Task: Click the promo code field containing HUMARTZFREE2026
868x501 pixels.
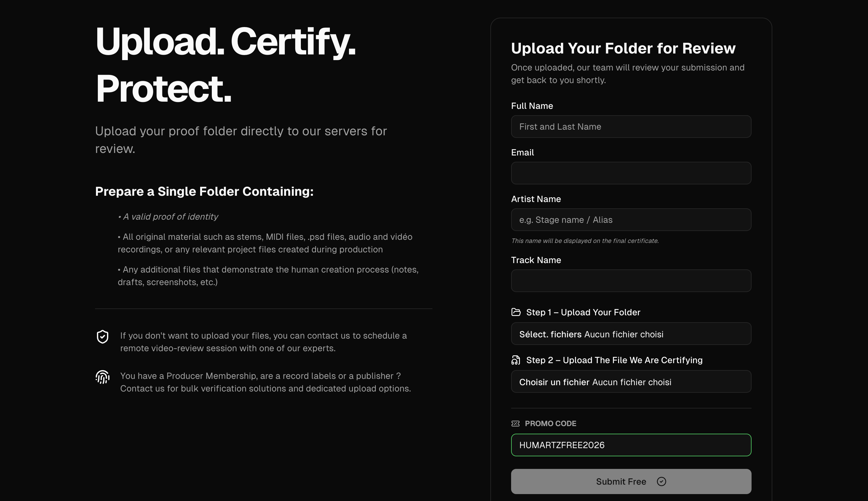Action: 631,445
